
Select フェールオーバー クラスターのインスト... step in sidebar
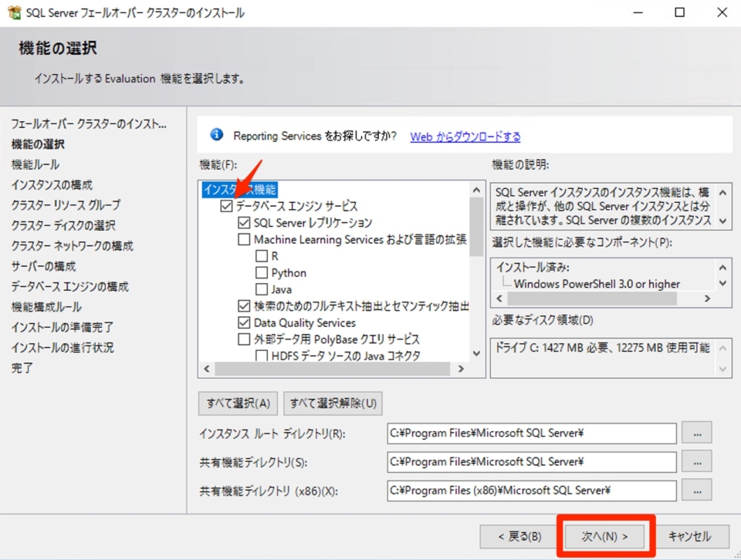click(x=89, y=123)
